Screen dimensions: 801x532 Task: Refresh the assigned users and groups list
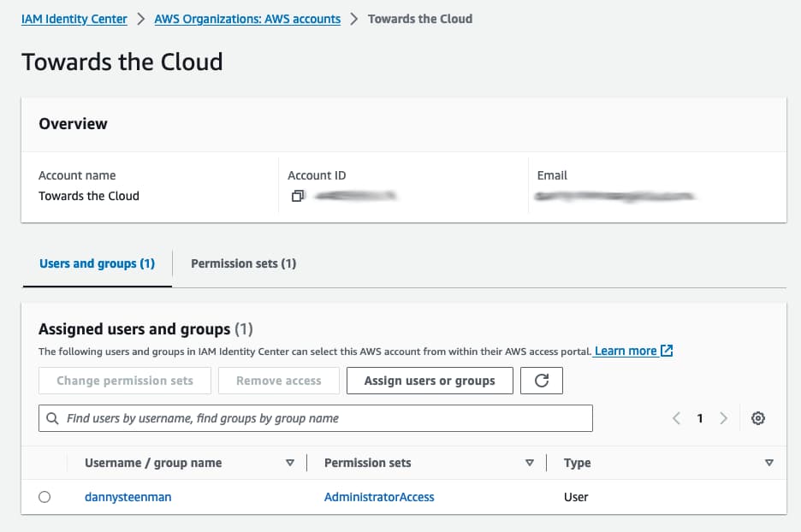(x=542, y=380)
